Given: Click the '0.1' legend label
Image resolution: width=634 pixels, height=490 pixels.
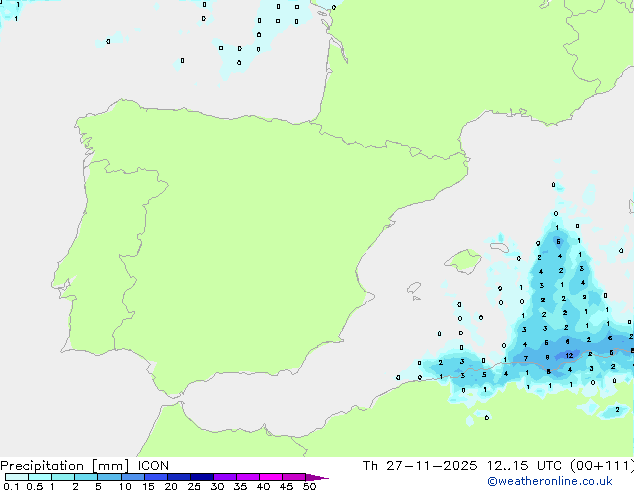Looking at the screenshot, I should coord(11,486).
